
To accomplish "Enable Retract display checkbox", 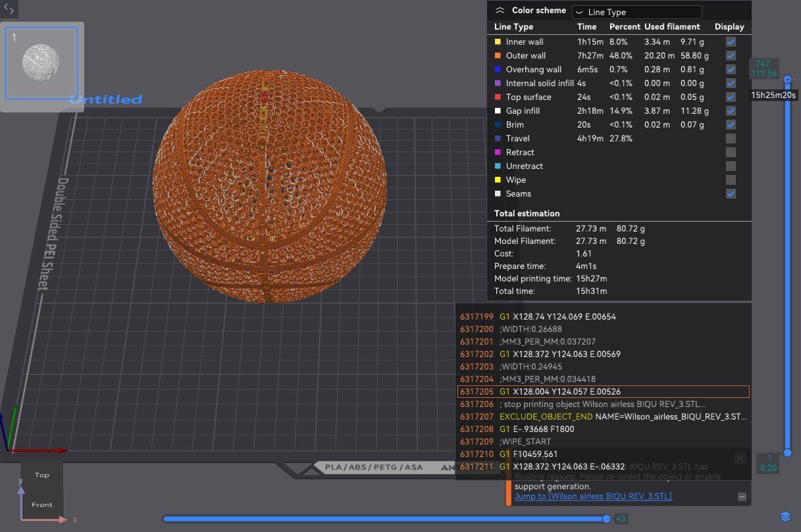I will coord(731,152).
